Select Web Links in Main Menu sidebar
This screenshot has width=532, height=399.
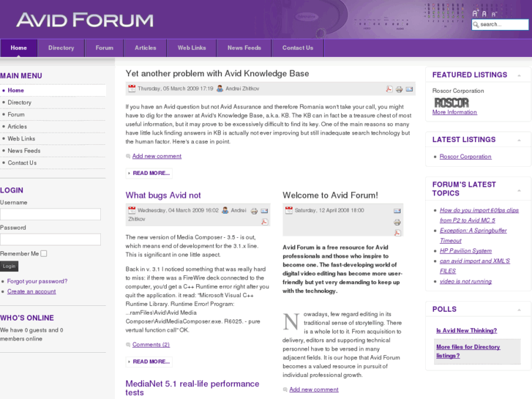53,138
